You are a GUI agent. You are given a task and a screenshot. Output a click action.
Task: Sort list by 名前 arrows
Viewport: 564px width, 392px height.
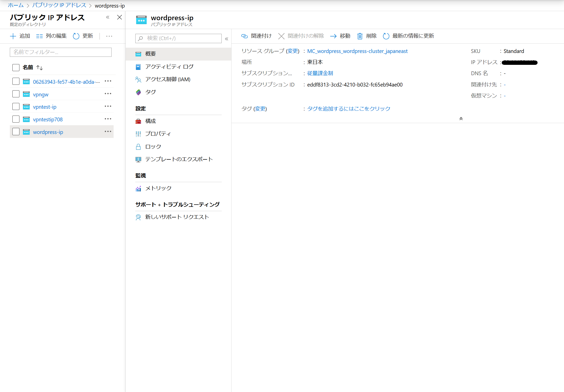coord(40,68)
